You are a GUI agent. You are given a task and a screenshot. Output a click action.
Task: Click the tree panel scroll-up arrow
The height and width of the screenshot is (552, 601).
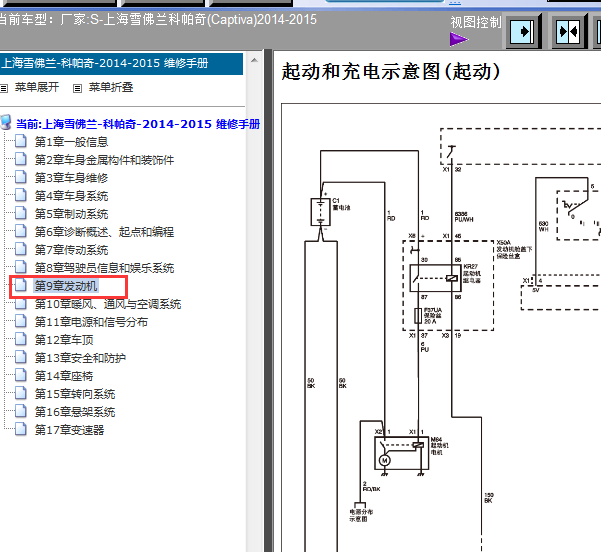(254, 61)
